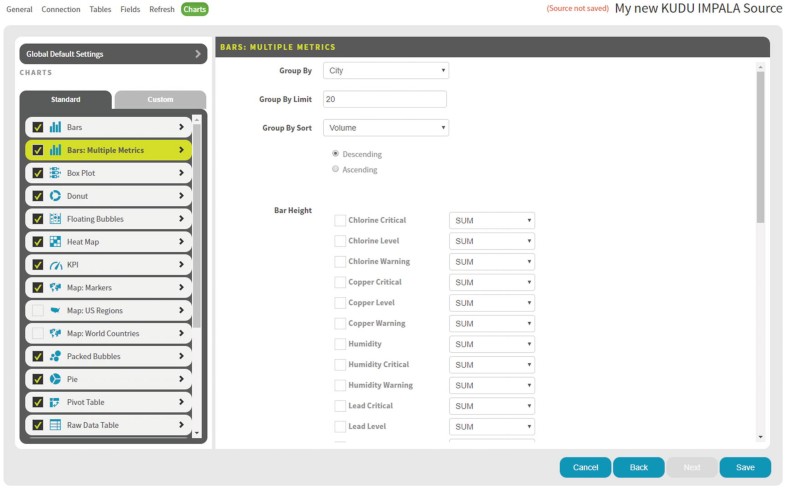This screenshot has width=785, height=488.
Task: Click the Pie chart icon
Action: [x=55, y=379]
